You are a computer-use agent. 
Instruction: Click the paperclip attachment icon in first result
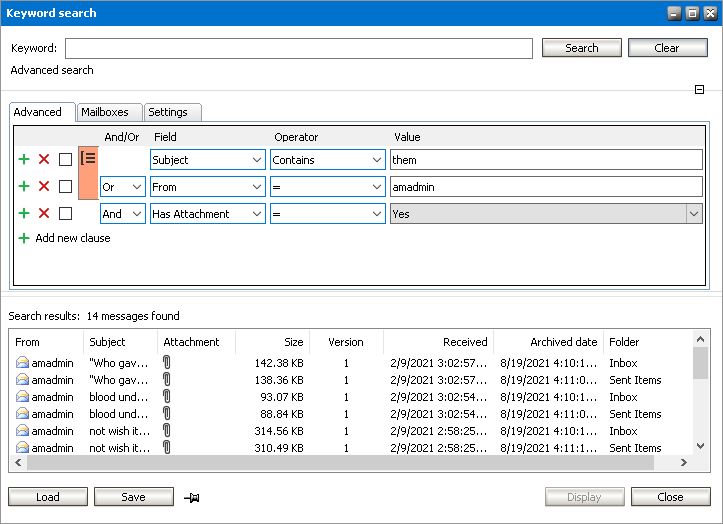point(167,363)
